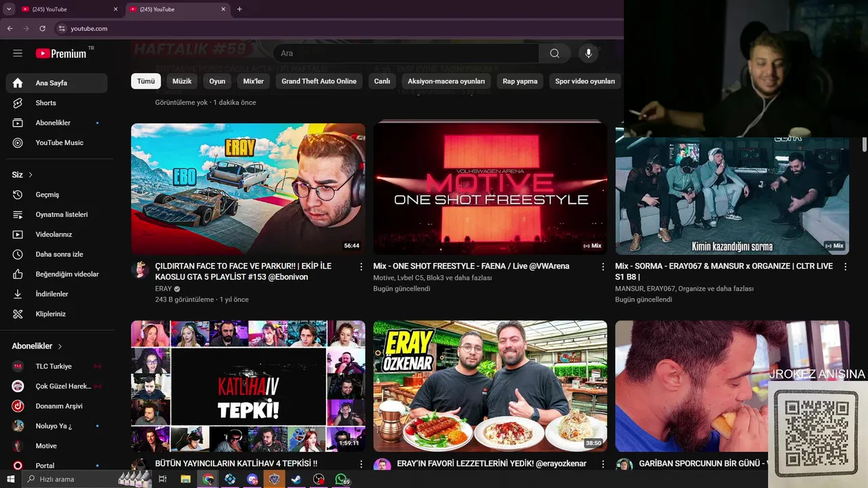This screenshot has width=868, height=488.
Task: Open the Eray GTA 5 parkur thumbnail
Action: click(x=248, y=188)
